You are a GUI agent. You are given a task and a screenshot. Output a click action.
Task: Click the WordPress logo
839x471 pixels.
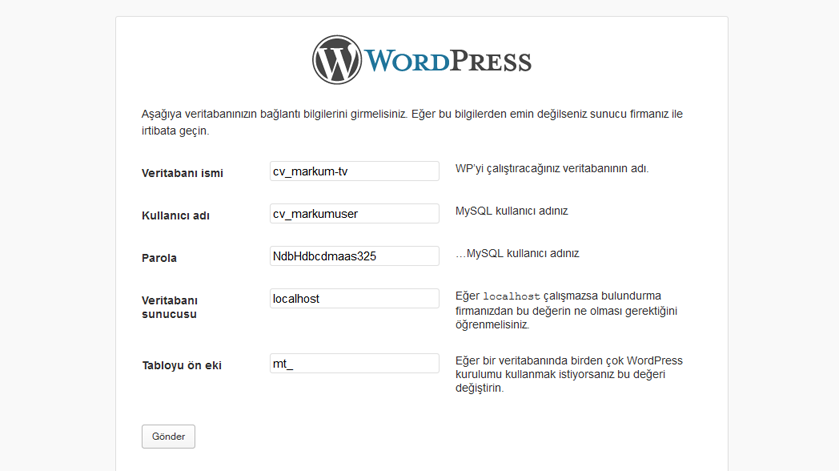click(x=422, y=60)
